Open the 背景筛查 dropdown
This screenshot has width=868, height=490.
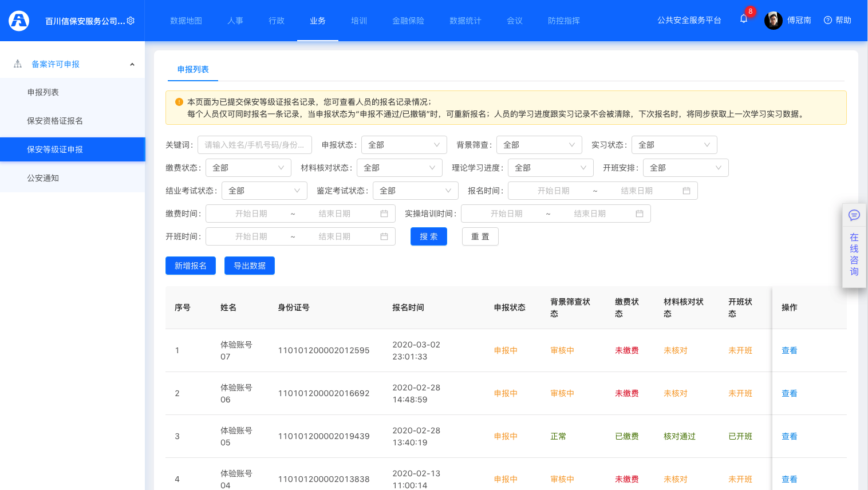pos(539,145)
